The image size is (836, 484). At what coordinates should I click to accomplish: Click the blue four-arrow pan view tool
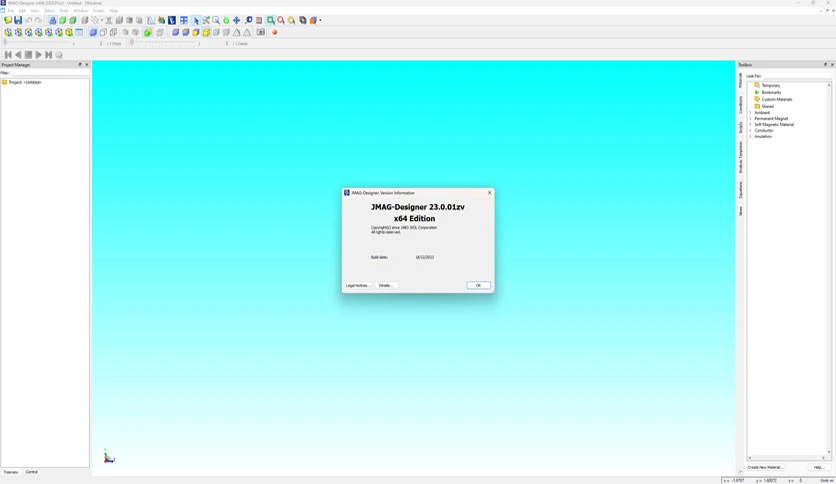click(x=236, y=20)
